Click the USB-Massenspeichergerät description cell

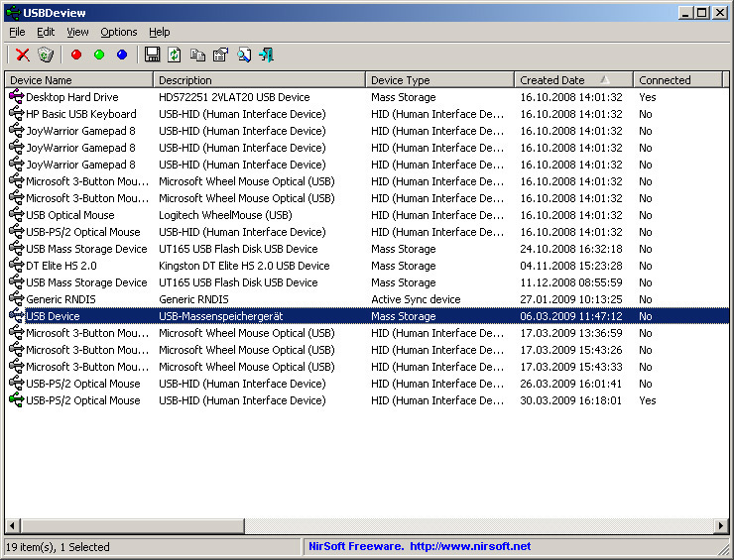point(221,316)
